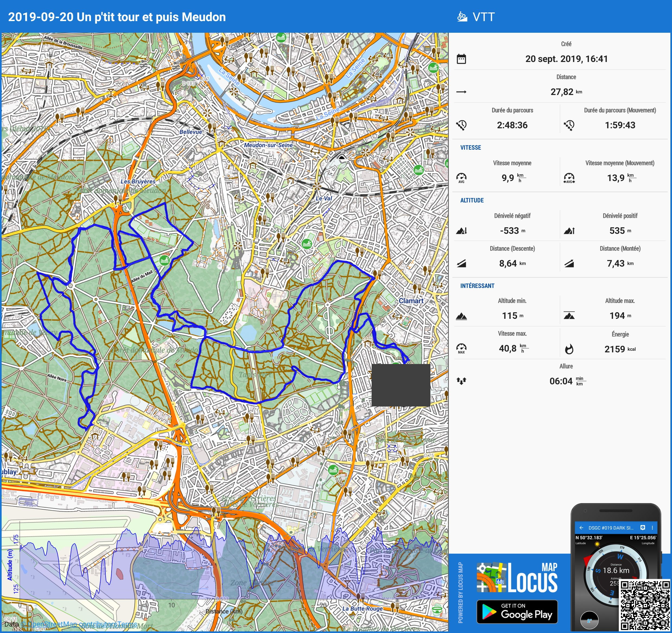Click the dark gray square on map
This screenshot has height=633, width=672.
pos(401,385)
